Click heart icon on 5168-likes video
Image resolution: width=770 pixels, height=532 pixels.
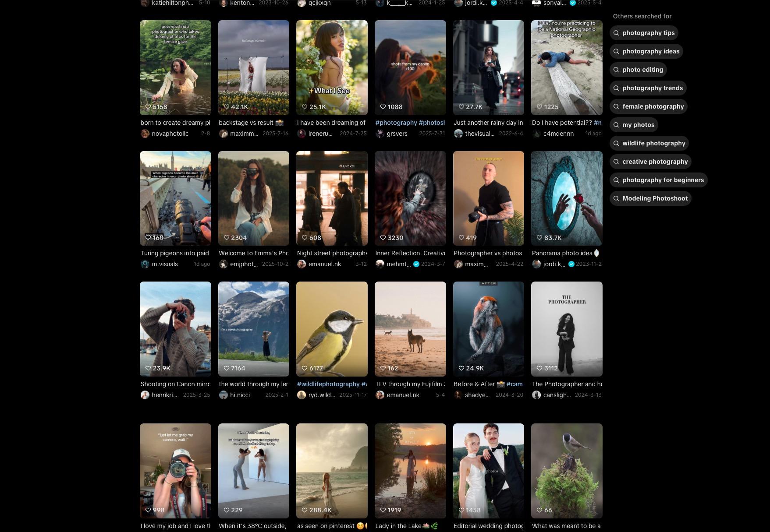click(148, 107)
